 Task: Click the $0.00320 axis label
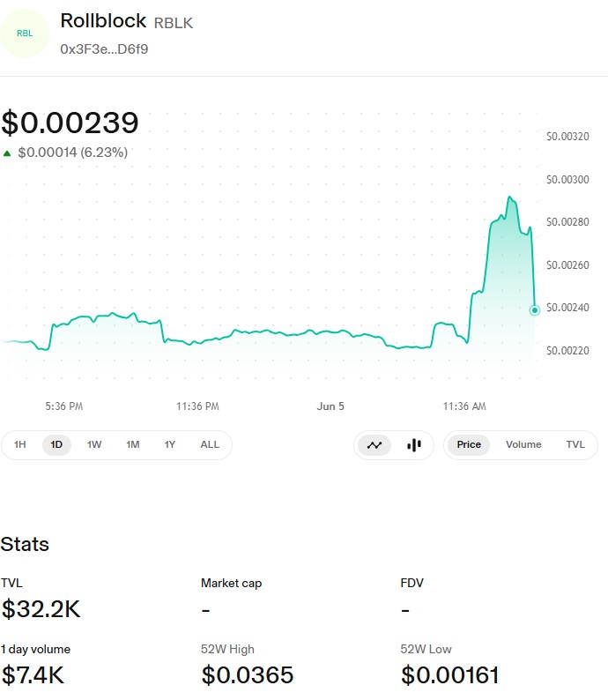(x=567, y=136)
